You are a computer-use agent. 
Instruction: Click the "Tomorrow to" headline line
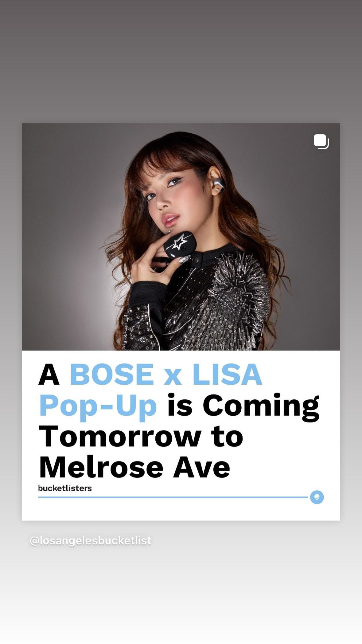[x=141, y=436]
